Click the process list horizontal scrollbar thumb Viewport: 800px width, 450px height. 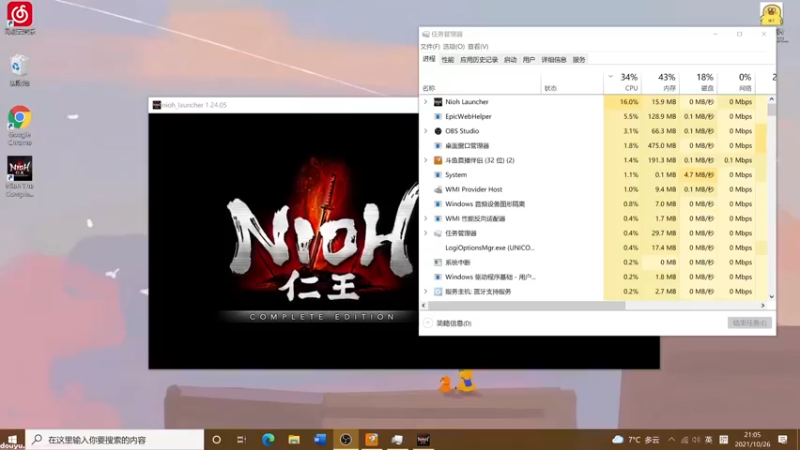[x=526, y=306]
